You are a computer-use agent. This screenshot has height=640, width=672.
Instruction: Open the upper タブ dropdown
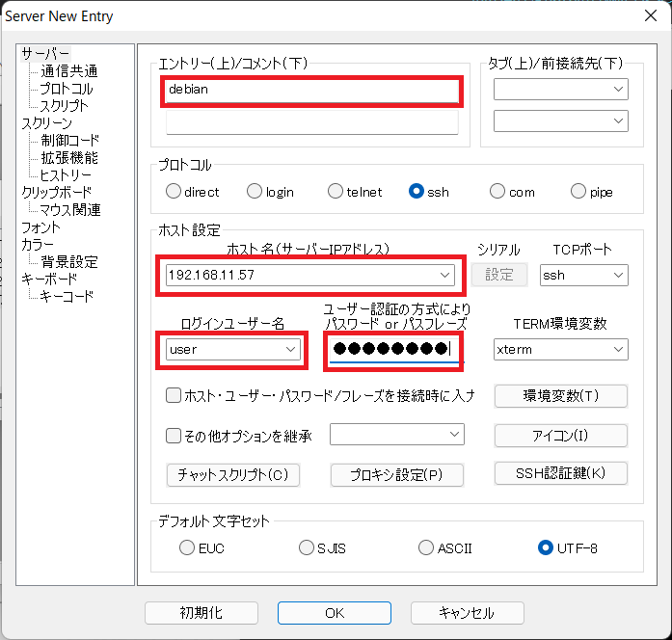point(561,89)
